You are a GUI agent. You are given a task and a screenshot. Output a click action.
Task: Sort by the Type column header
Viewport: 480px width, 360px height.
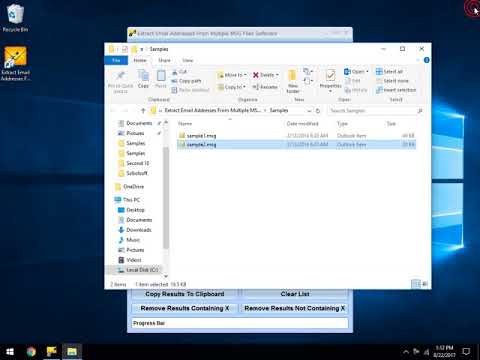pos(342,124)
